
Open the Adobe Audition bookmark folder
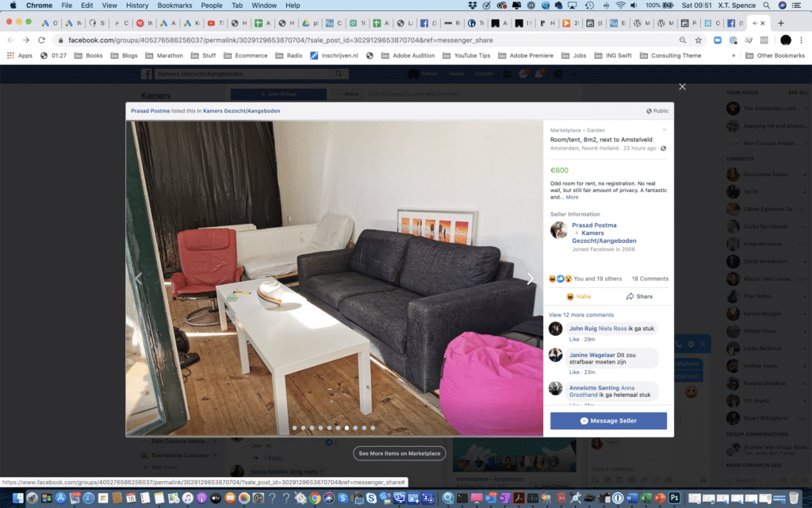(x=408, y=56)
